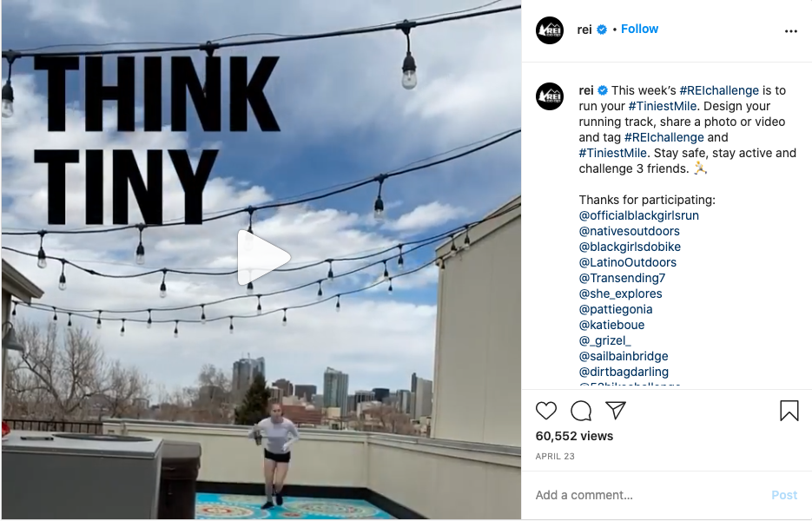Open the @LatinoOutdoors mention
Image resolution: width=812 pixels, height=521 pixels.
tap(628, 262)
